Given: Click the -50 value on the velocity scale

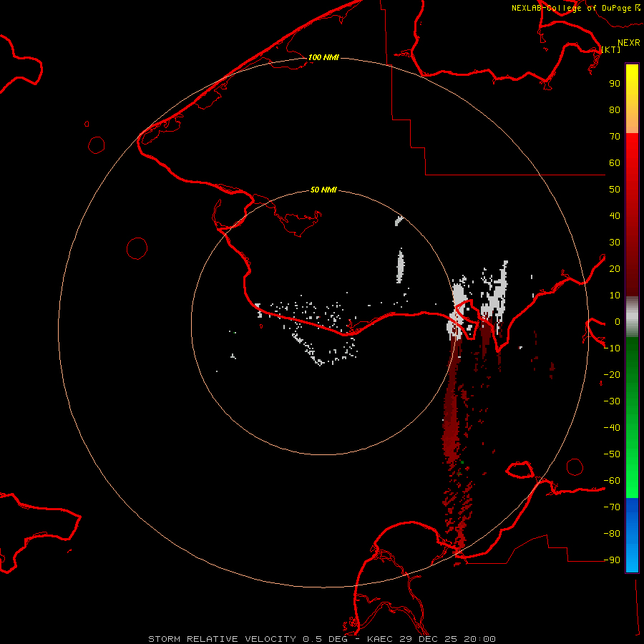Looking at the screenshot, I should tap(612, 454).
